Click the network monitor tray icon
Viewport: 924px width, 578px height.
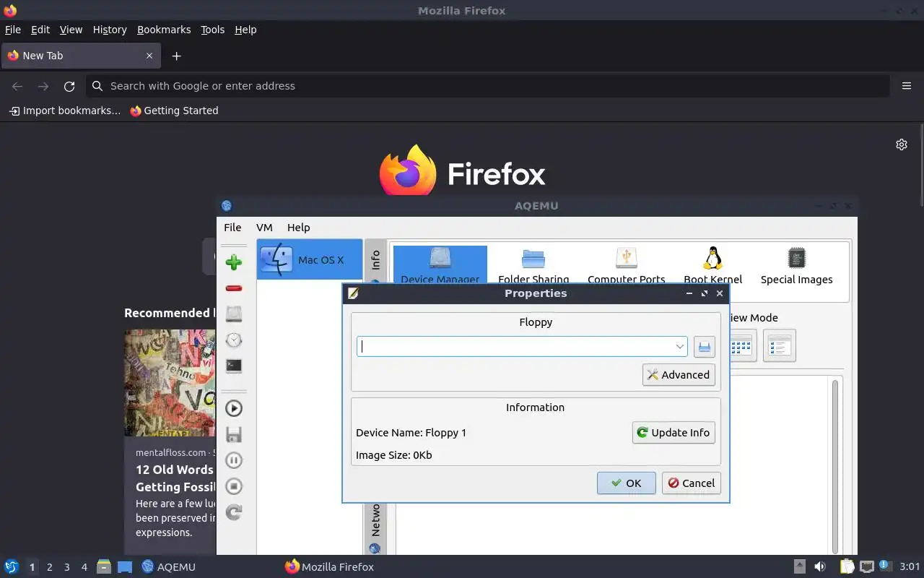pos(866,566)
